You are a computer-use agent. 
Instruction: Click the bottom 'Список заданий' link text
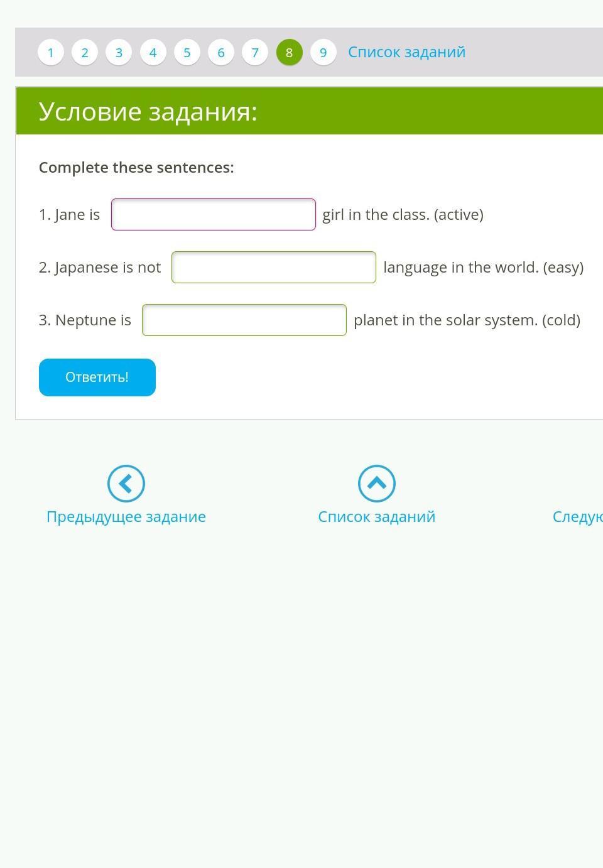click(377, 517)
